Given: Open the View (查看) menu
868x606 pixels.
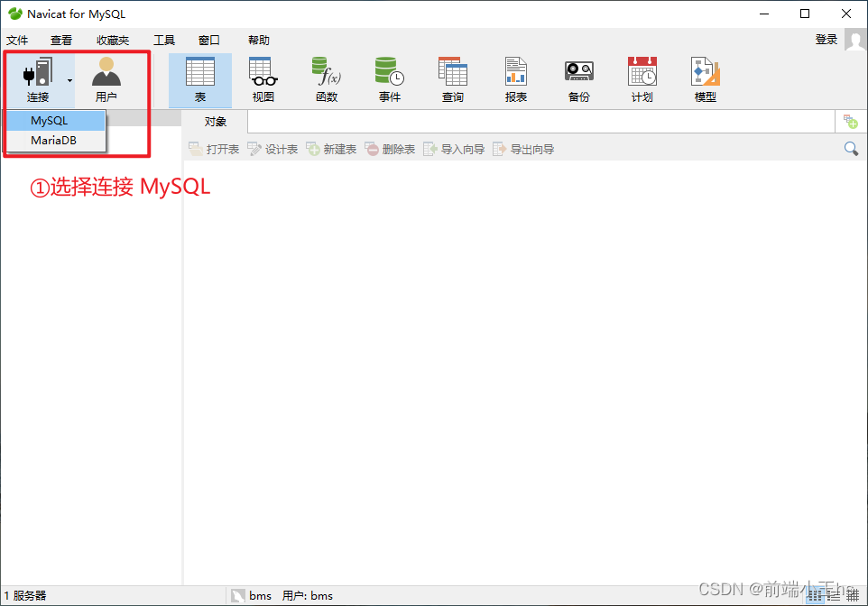Looking at the screenshot, I should pos(60,41).
